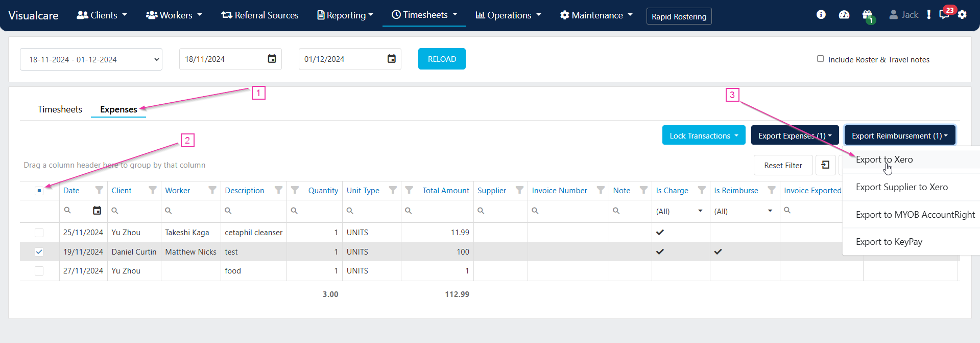Click the search icon in Description filter cell
The image size is (980, 343).
point(228,211)
